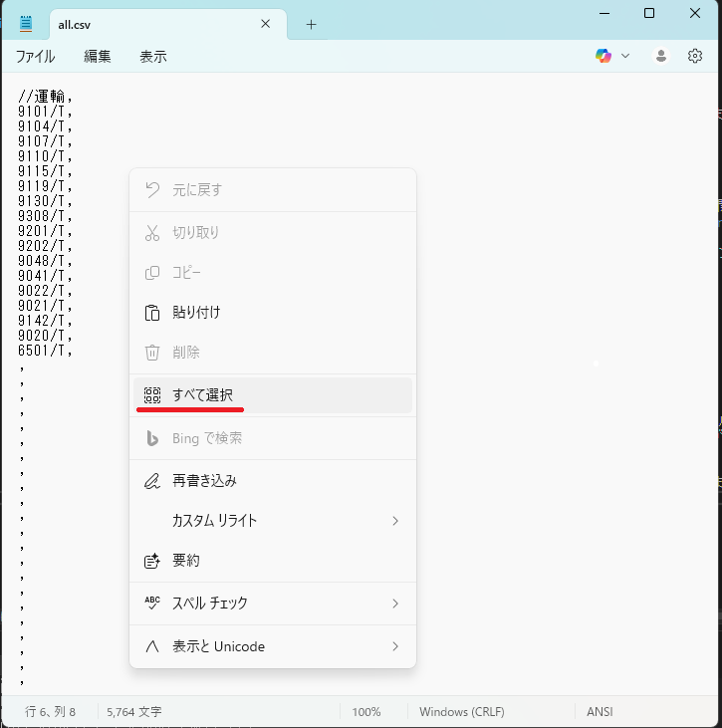Image resolution: width=722 pixels, height=728 pixels.
Task: Click the Copilot icon in toolbar
Action: [603, 56]
